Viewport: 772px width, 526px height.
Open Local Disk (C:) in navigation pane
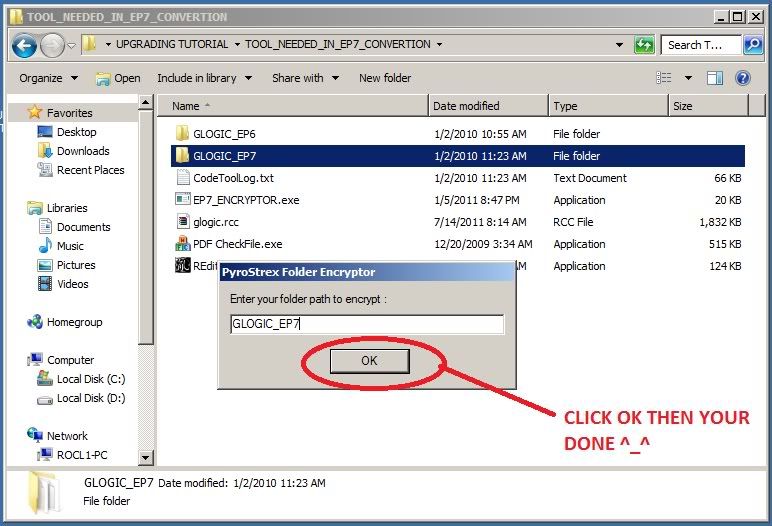90,380
